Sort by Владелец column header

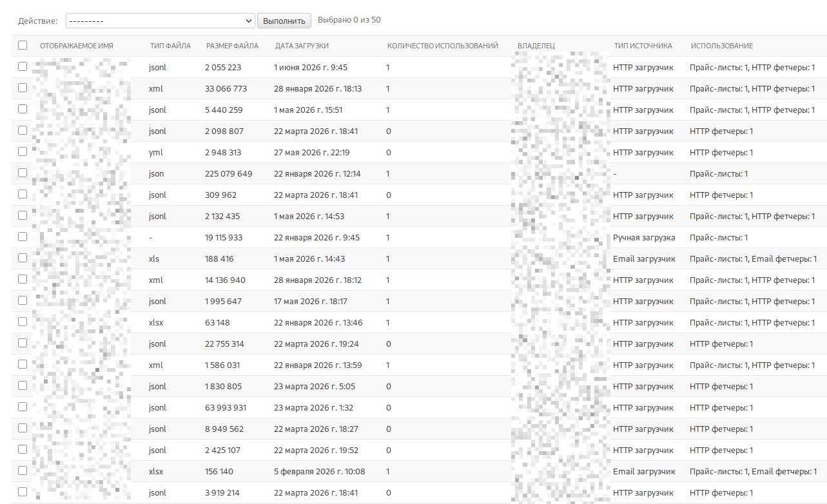[x=536, y=46]
